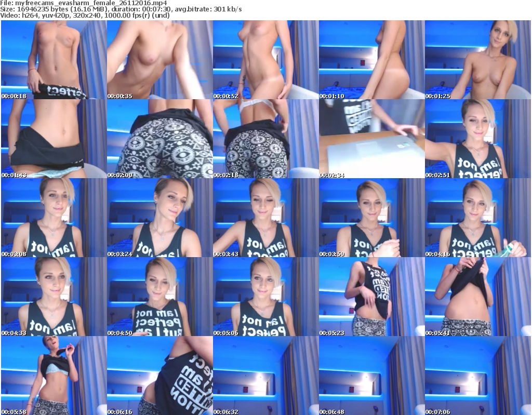Select the thumbnail timestamped 00:02:18

click(x=265, y=139)
